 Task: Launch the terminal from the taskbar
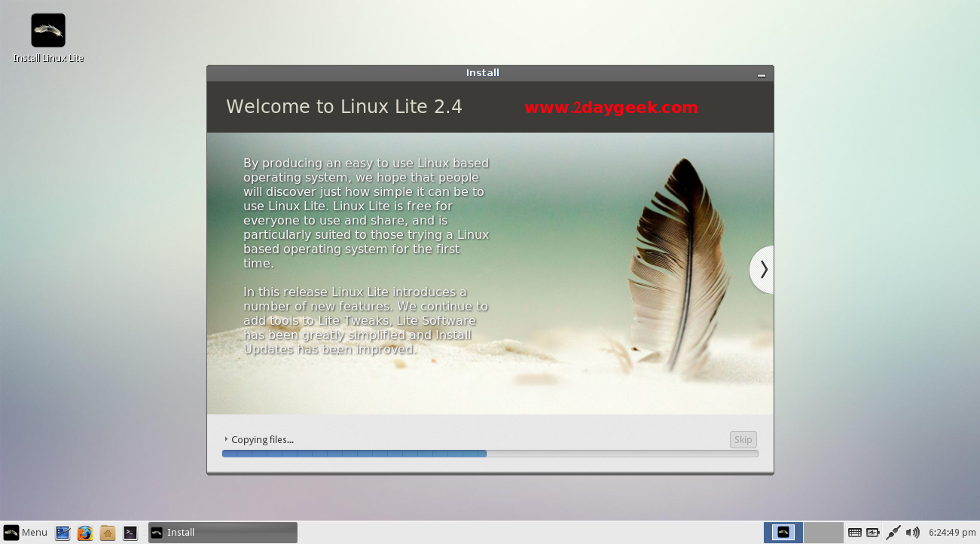[x=130, y=533]
